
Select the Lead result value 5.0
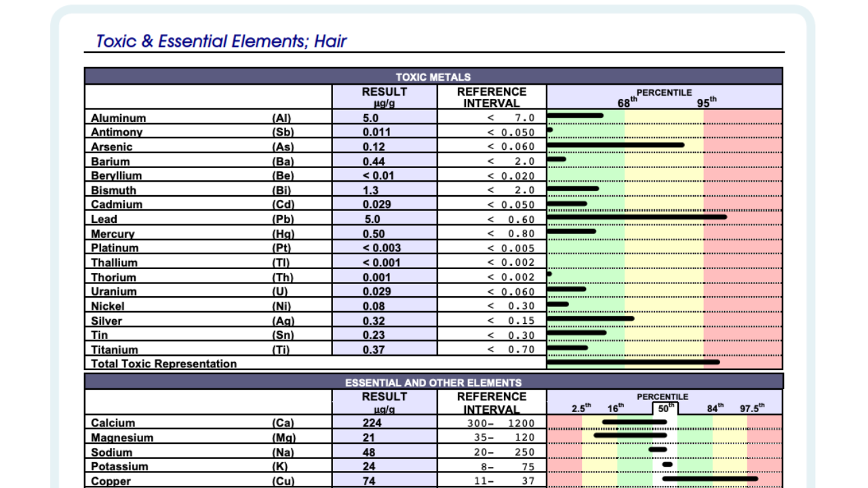pyautogui.click(x=372, y=220)
